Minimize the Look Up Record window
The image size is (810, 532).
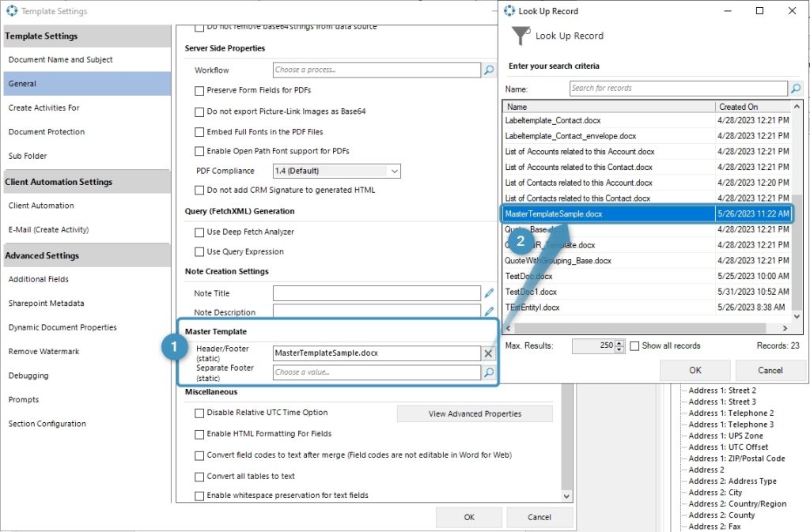pyautogui.click(x=728, y=11)
